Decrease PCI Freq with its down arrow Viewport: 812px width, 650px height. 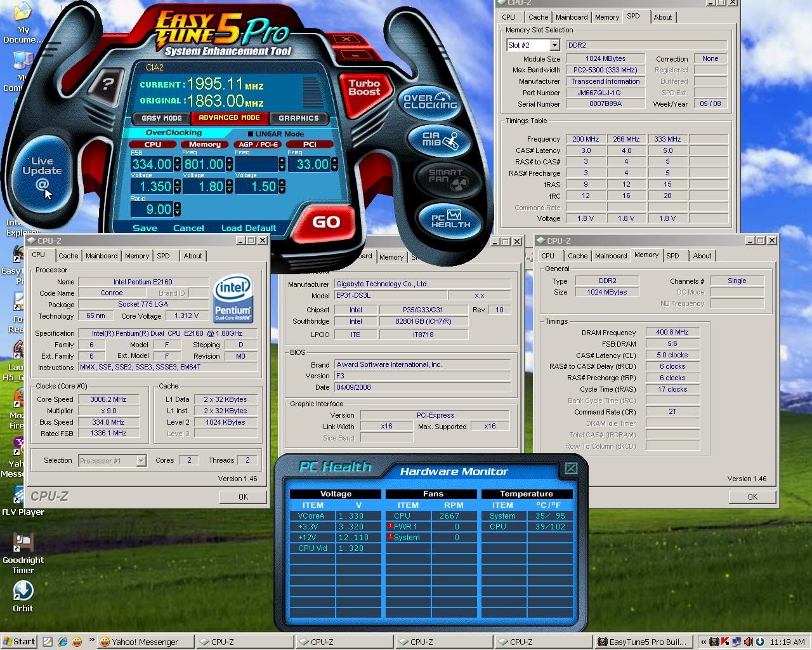[334, 168]
